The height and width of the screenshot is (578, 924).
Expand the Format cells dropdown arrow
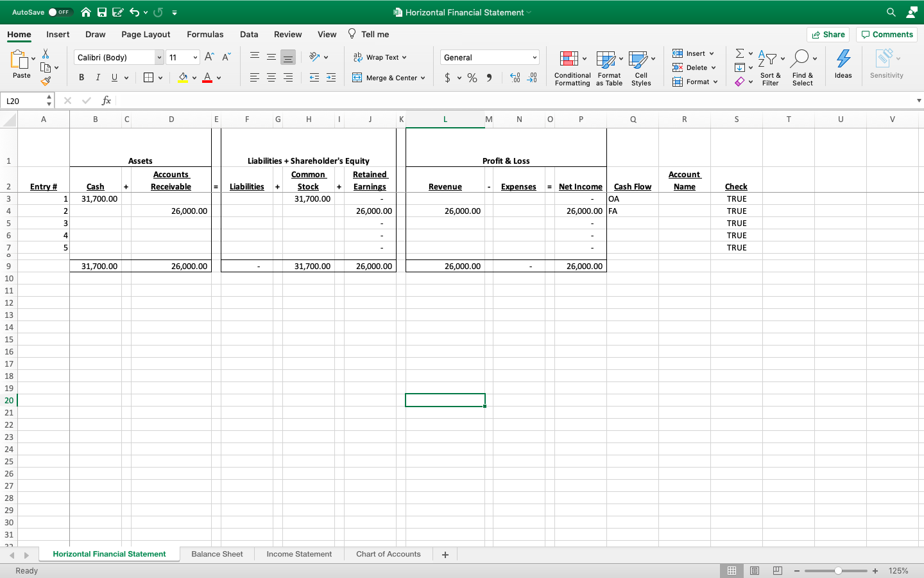click(x=715, y=82)
